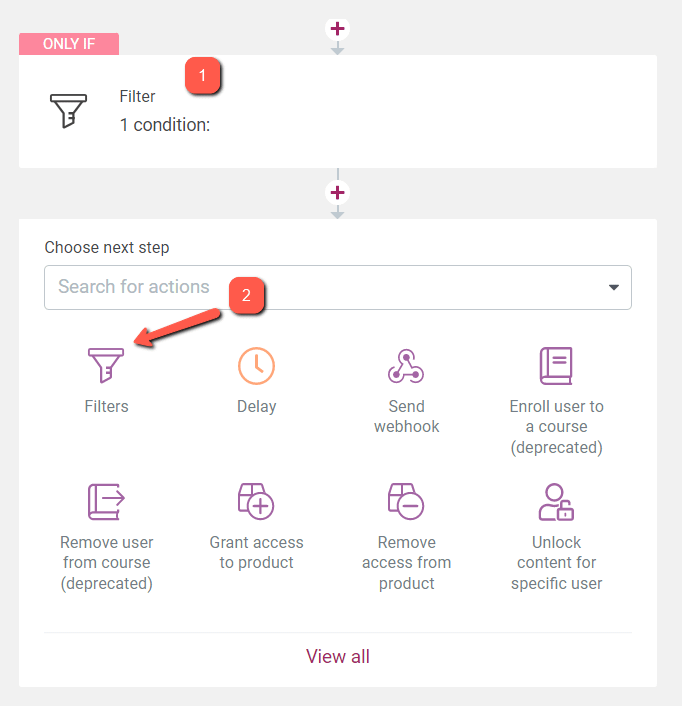Pick the Enroll user to a course icon
This screenshot has width=682, height=706.
click(556, 366)
